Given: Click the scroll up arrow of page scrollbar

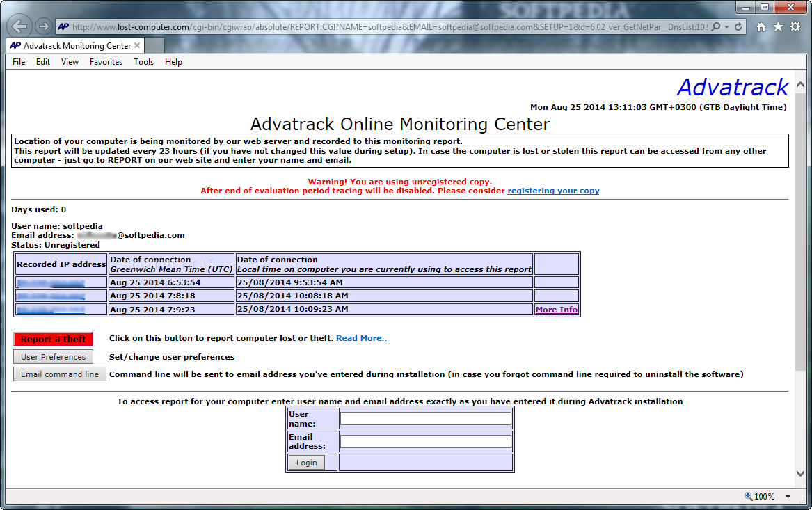Looking at the screenshot, I should 801,84.
